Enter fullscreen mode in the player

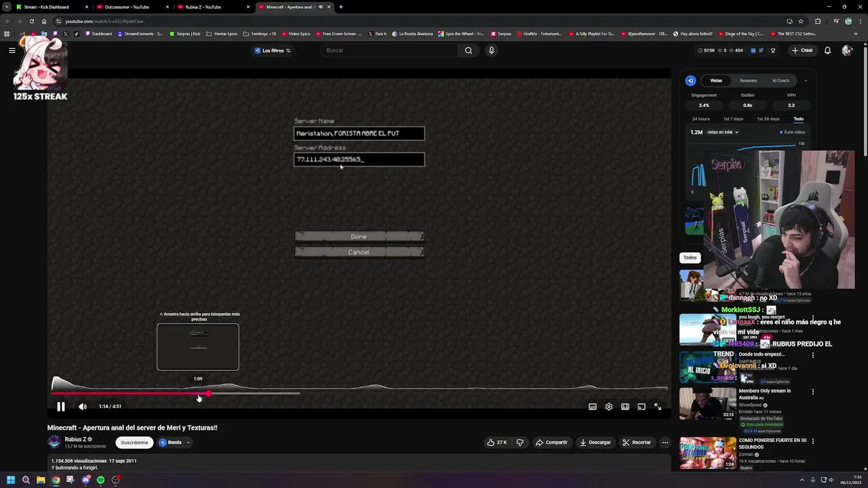click(658, 407)
